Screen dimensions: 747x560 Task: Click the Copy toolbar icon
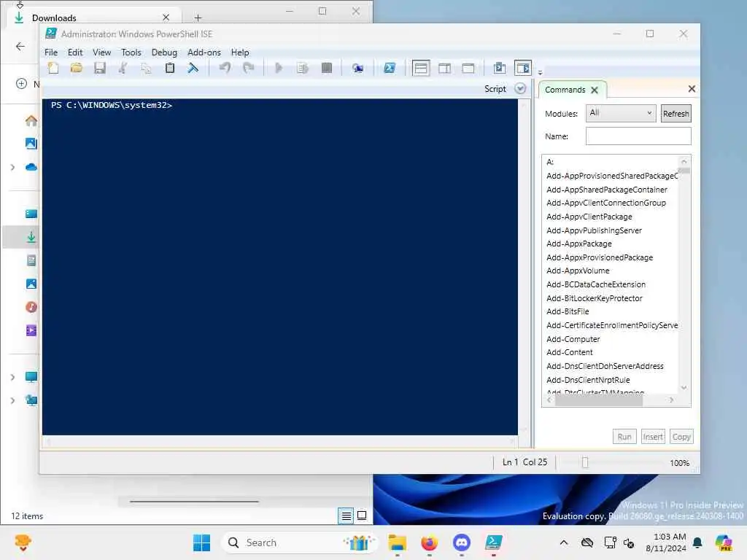tap(146, 68)
